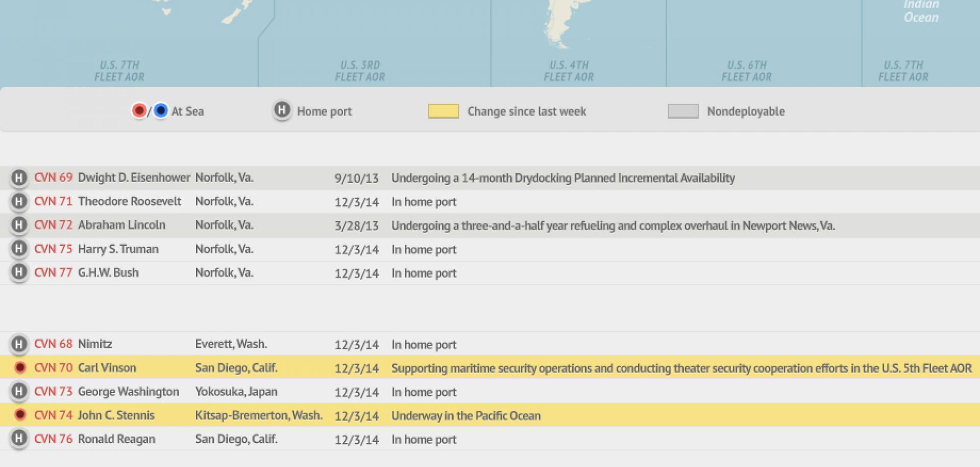Click the ship name Ronald Reagan
Screen dimensions: 980x467
116,439
